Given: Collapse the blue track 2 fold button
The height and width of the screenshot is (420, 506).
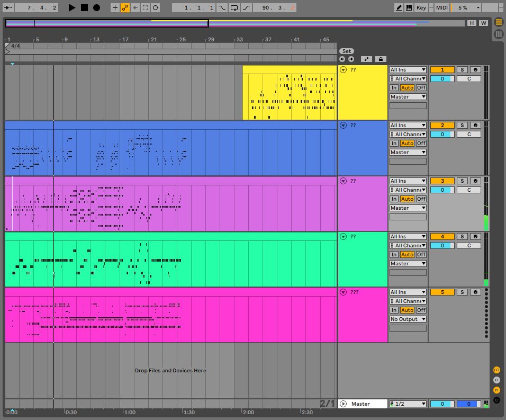Looking at the screenshot, I should click(343, 125).
